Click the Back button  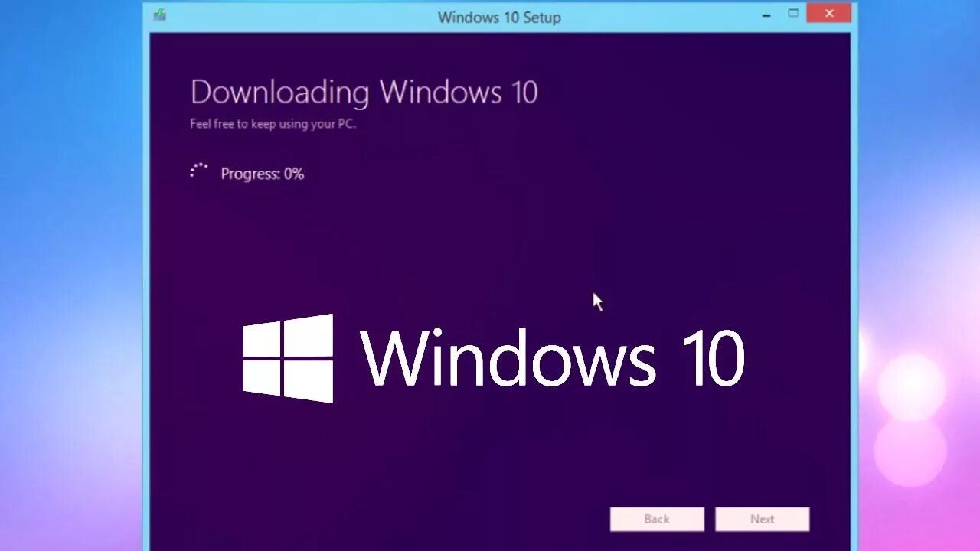pos(657,519)
